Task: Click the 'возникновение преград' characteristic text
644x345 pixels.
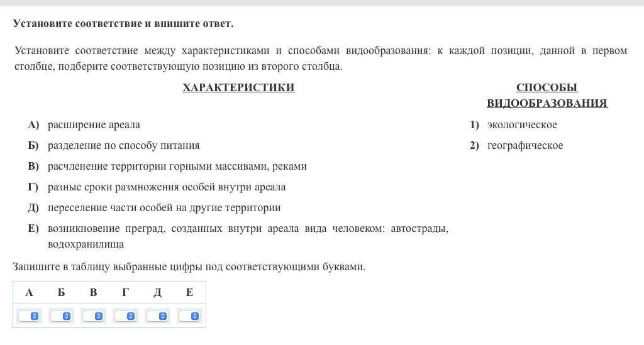Action: (247, 229)
